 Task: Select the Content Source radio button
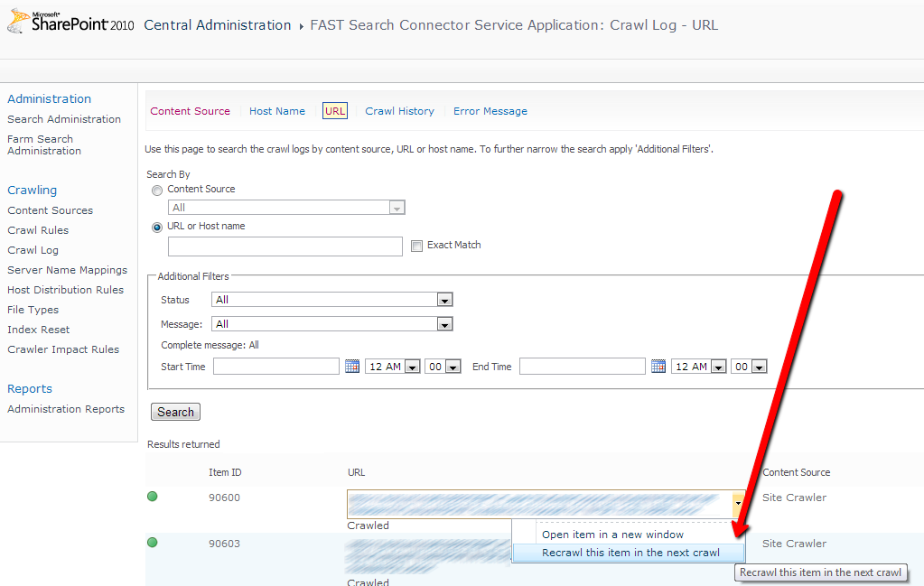click(x=157, y=190)
